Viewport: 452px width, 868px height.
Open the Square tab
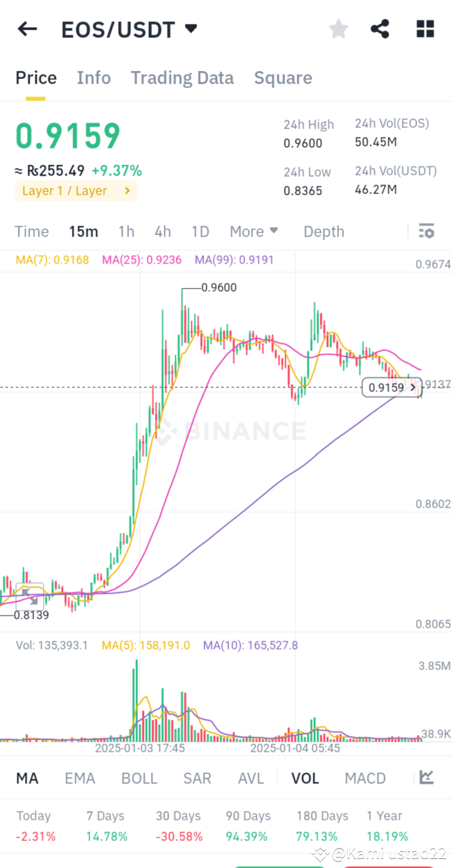pyautogui.click(x=282, y=77)
